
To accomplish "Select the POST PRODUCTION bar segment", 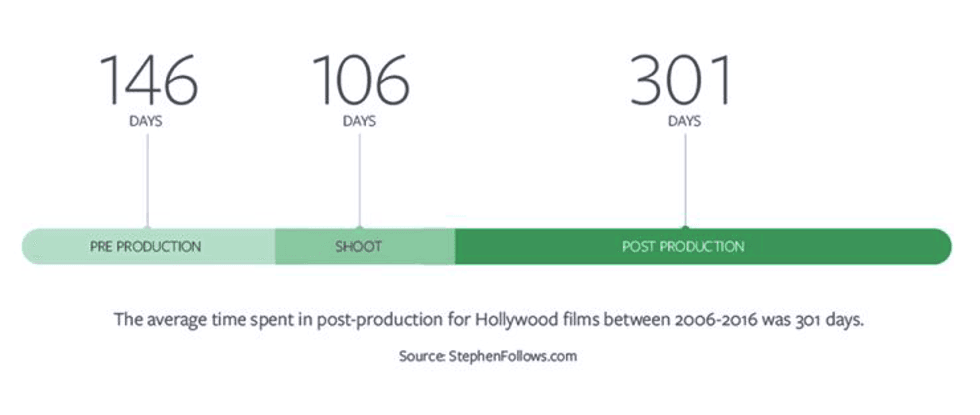I will [703, 246].
